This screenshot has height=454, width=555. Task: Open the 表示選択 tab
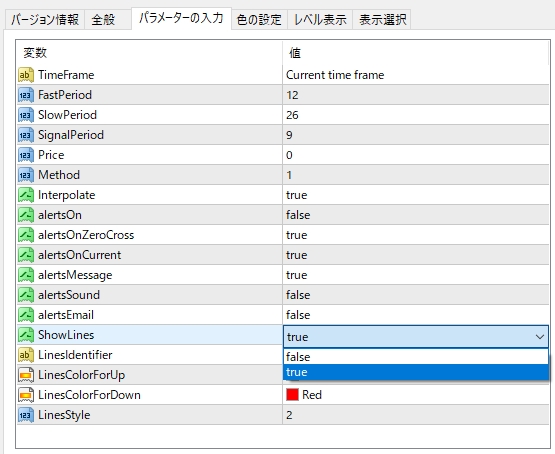point(382,19)
